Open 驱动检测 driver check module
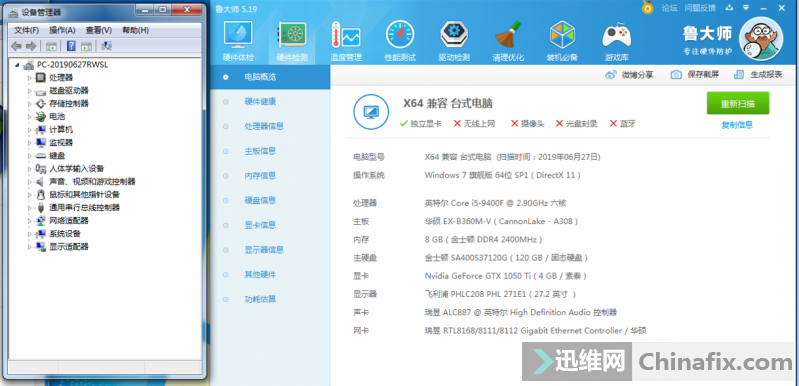Image resolution: width=799 pixels, height=386 pixels. coord(454,41)
